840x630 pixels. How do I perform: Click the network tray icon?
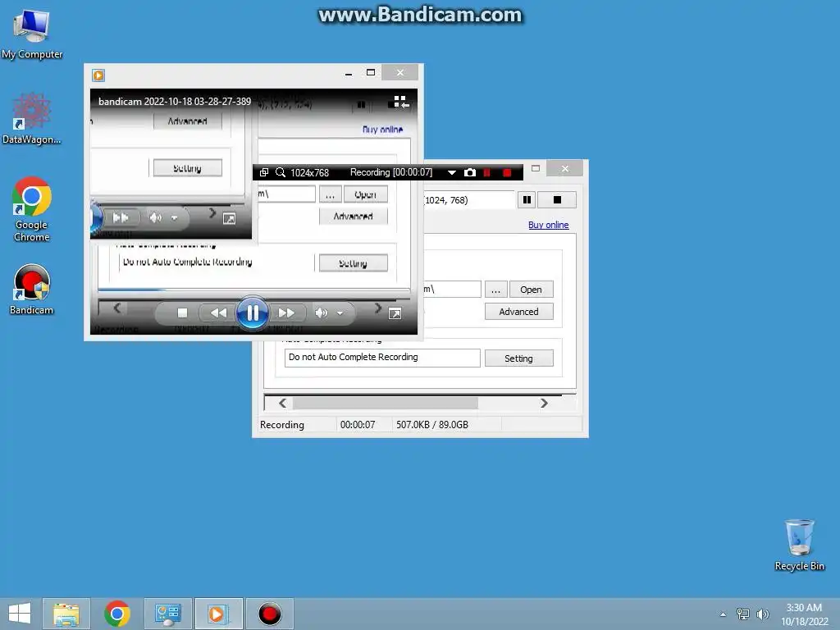click(742, 614)
